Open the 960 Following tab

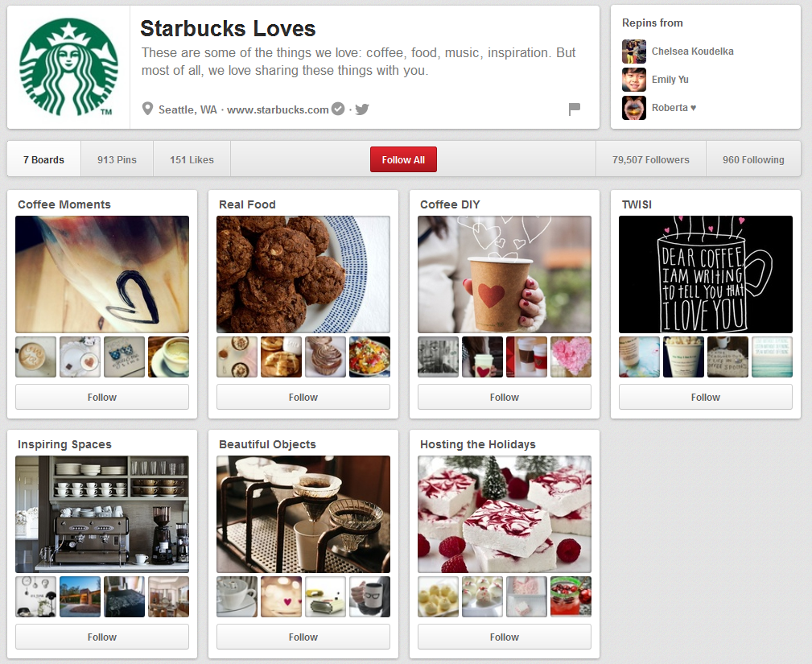[753, 159]
